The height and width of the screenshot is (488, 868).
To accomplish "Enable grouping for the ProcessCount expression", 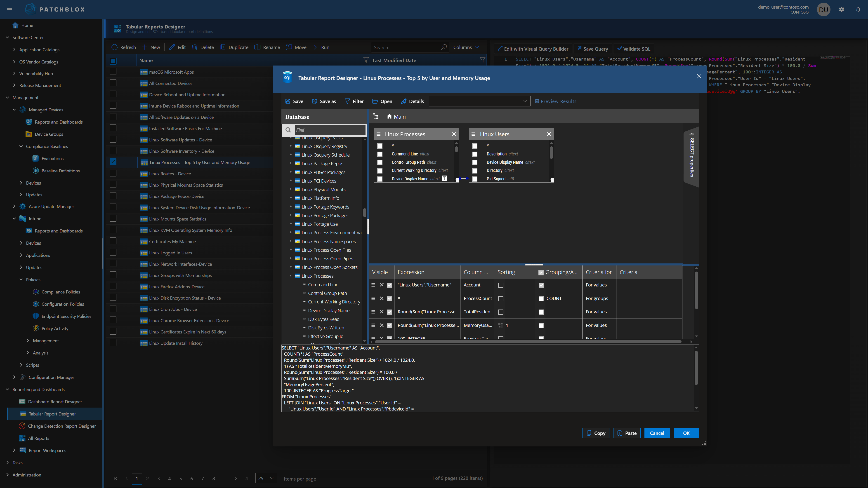I will coord(541,298).
